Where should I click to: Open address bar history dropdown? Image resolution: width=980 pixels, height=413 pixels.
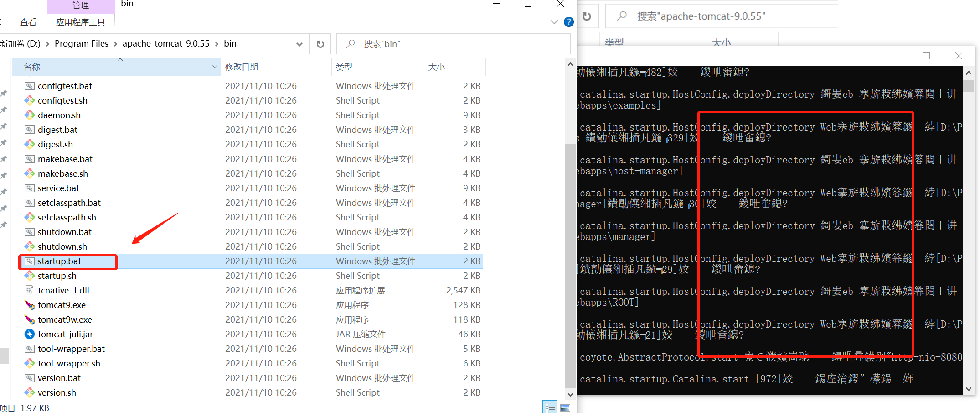pyautogui.click(x=299, y=44)
